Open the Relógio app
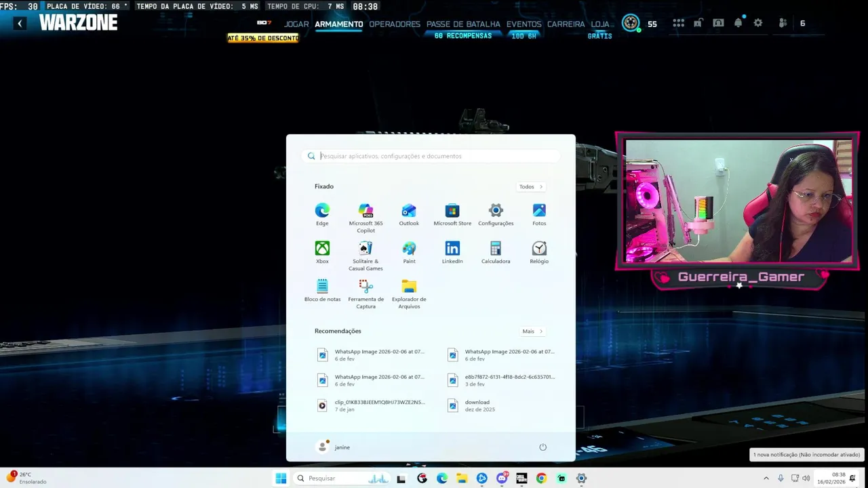The image size is (868, 488). point(539,253)
